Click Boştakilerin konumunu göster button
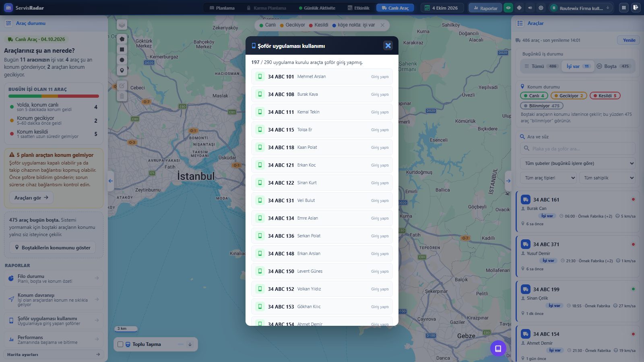The width and height of the screenshot is (644, 362). pyautogui.click(x=52, y=247)
